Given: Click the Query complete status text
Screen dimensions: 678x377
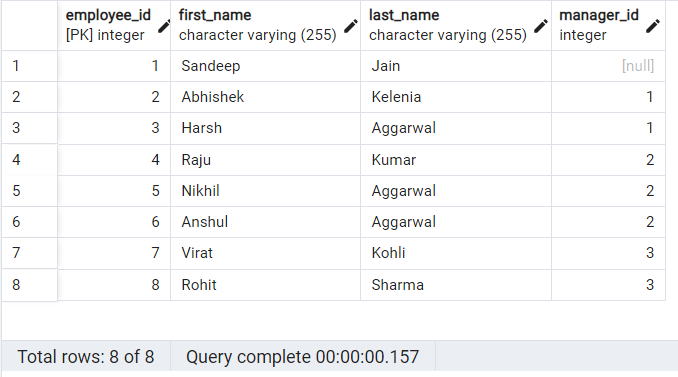Looking at the screenshot, I should 302,357.
